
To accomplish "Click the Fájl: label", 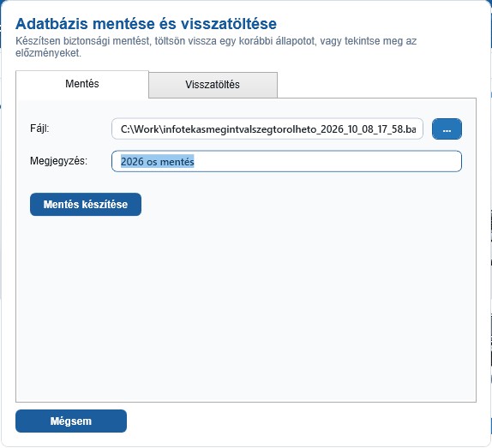I will (39, 128).
